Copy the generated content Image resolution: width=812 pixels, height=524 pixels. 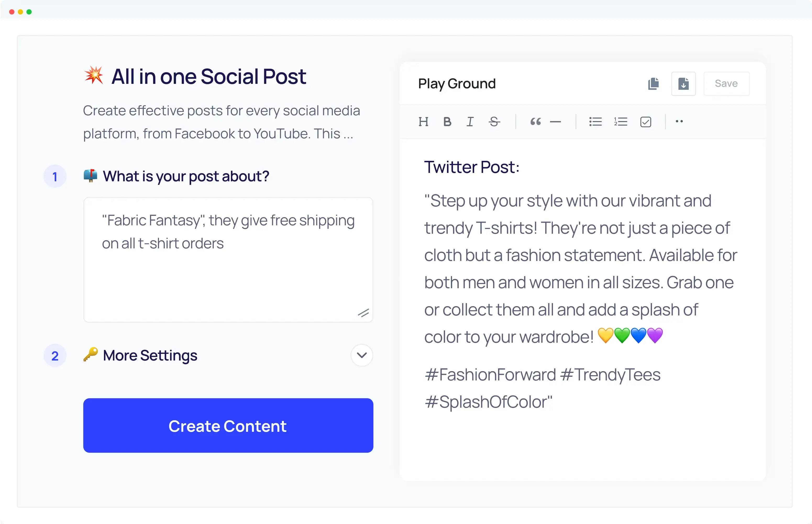[x=653, y=83]
